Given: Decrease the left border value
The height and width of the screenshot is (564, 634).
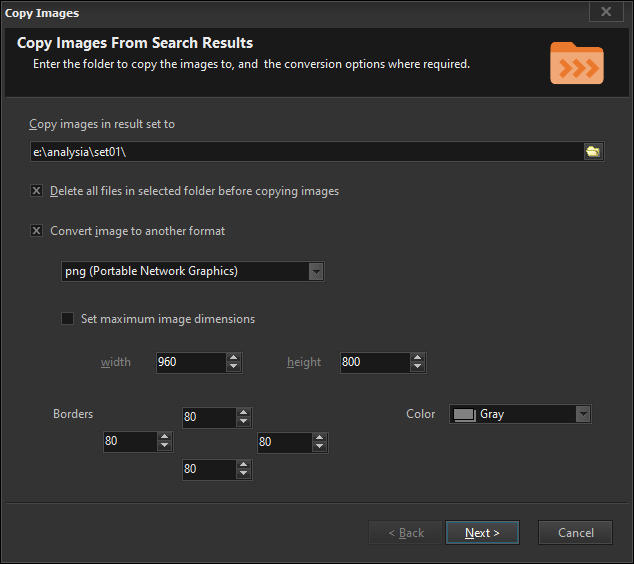Looking at the screenshot, I should [x=164, y=446].
